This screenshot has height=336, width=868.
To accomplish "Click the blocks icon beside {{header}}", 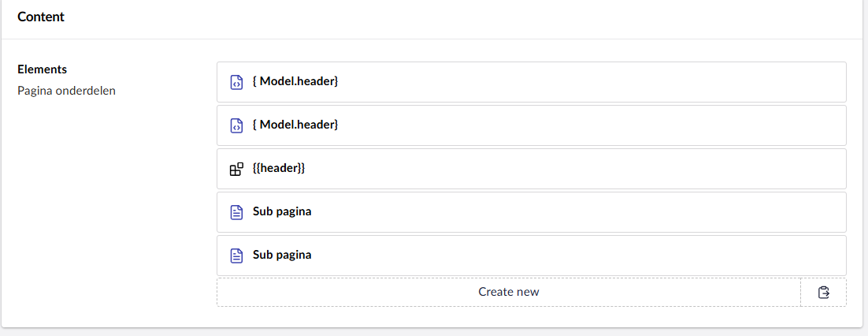I will 236,169.
